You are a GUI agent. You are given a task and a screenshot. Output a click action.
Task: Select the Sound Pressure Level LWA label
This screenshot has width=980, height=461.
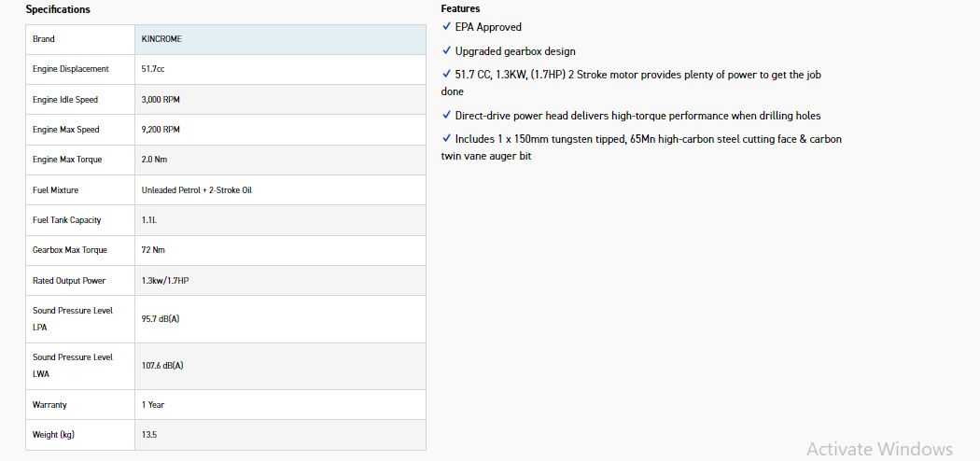coord(73,365)
